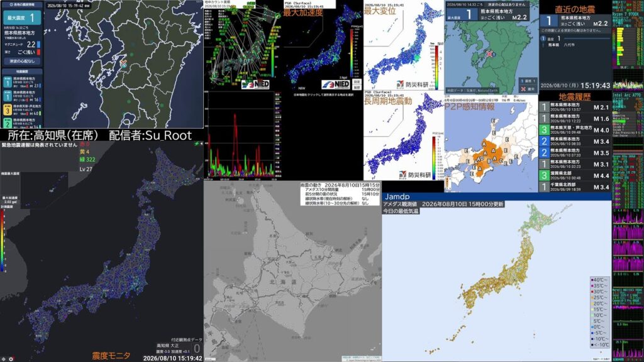Viewport: 644px width, 362px height.
Task: Select the 滋賀県北部 M 4.4 history row
Action: click(575, 175)
